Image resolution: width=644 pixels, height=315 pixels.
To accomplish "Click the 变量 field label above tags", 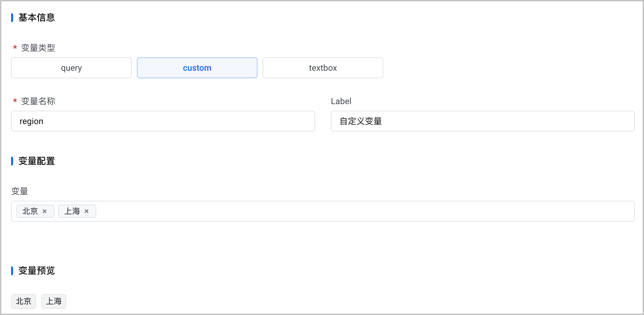I will 20,191.
